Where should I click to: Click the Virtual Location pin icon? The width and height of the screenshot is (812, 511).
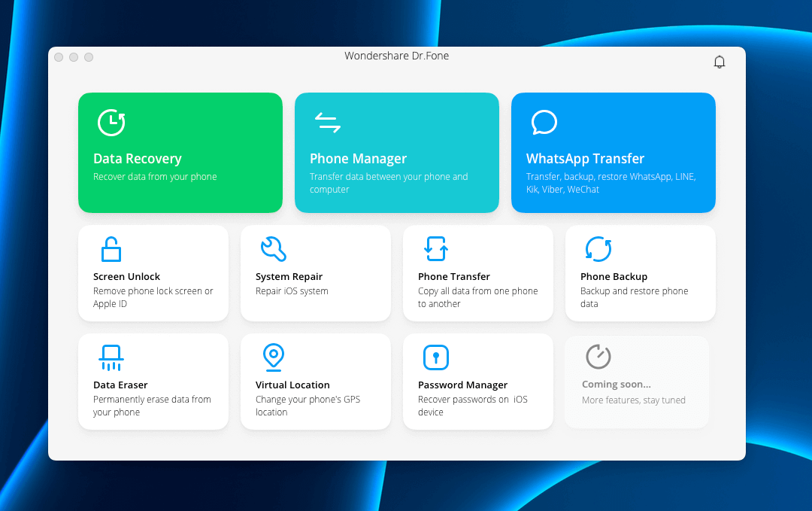coord(273,357)
